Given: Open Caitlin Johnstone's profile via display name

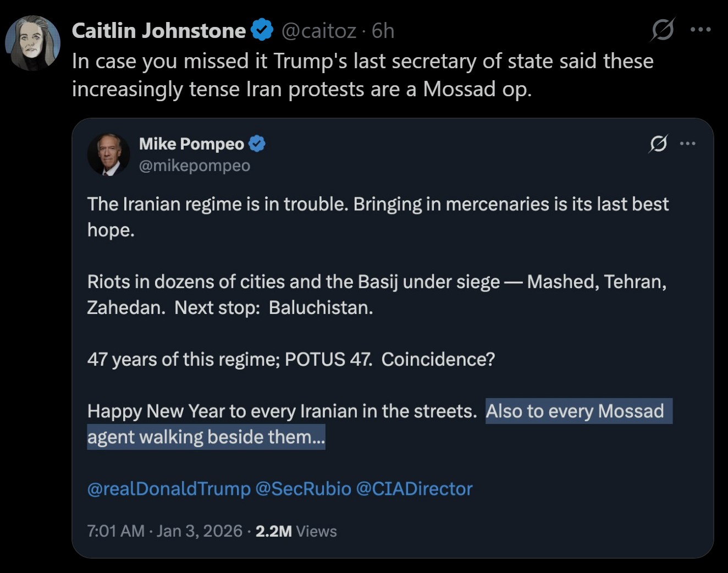Looking at the screenshot, I should pyautogui.click(x=158, y=31).
